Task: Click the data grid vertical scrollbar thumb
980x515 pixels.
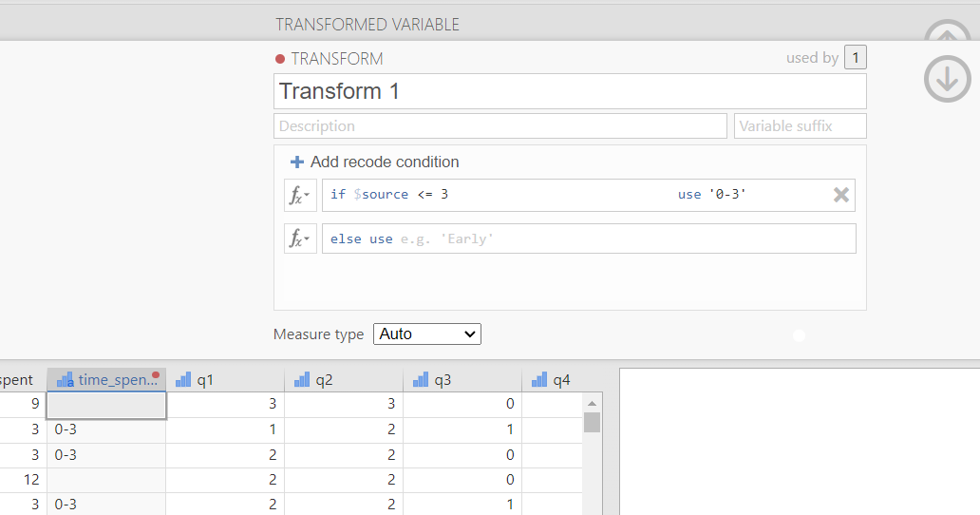Action: tap(592, 422)
